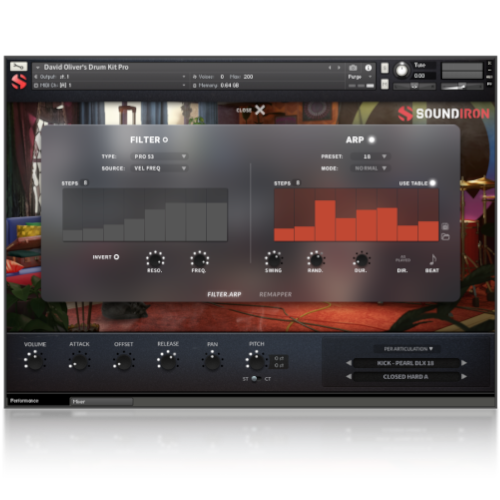Click the Soundiron logo at top right
Screen dimensions: 500x500
click(x=444, y=114)
